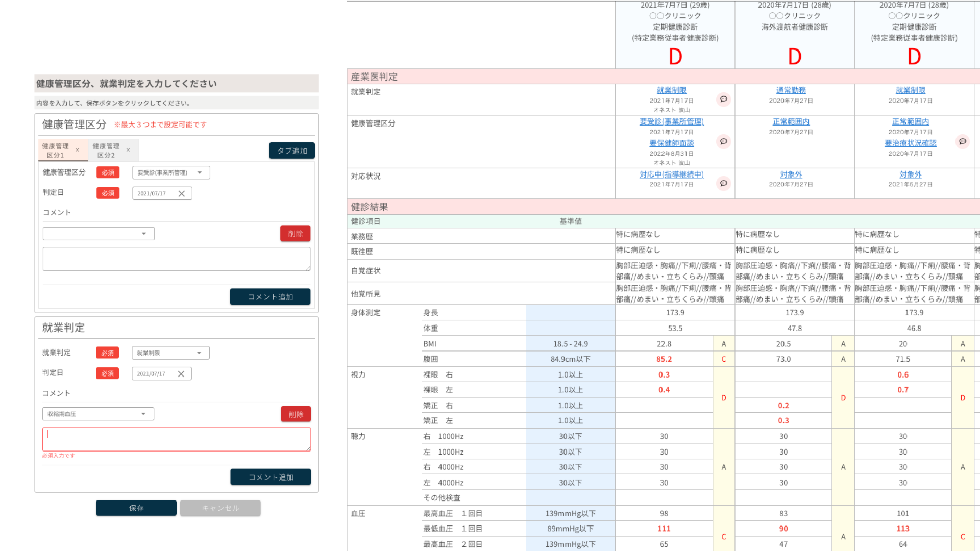Click comment icon beside 要保健師面談 entry
Viewport: 980px width, 551px height.
[723, 141]
